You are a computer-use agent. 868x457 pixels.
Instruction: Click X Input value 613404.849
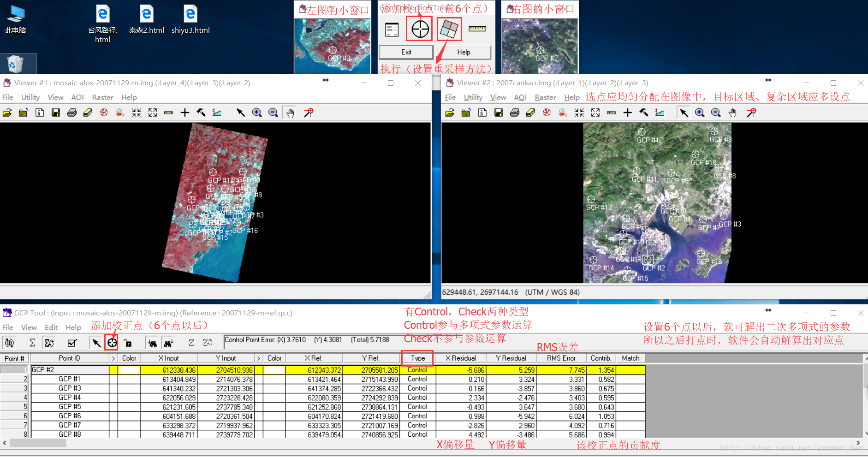pyautogui.click(x=169, y=379)
